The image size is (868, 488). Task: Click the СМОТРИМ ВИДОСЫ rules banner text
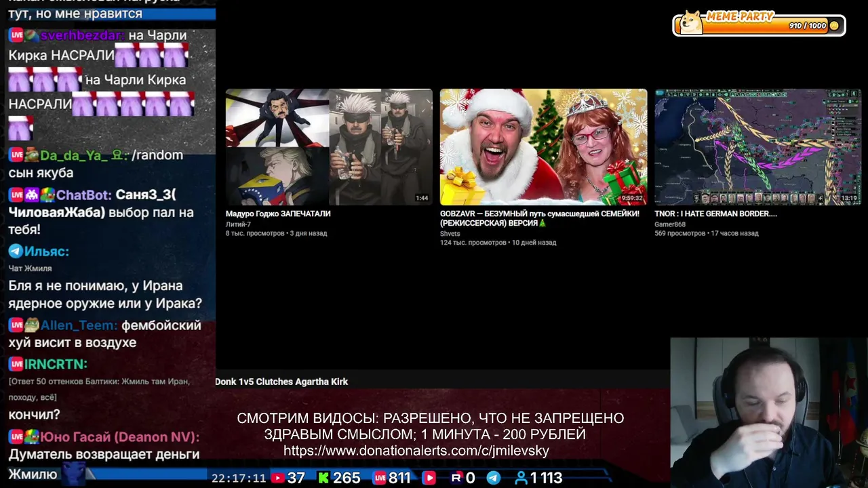click(430, 434)
